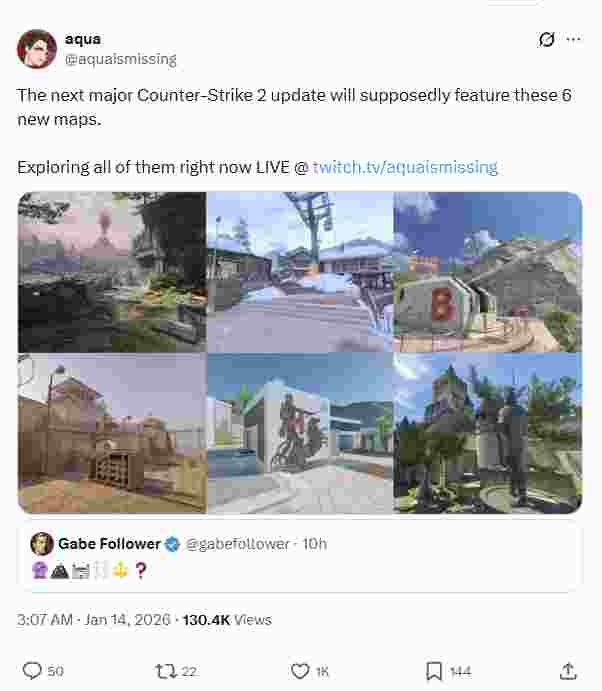
Task: Like the tweet with the heart icon
Action: coord(300,671)
